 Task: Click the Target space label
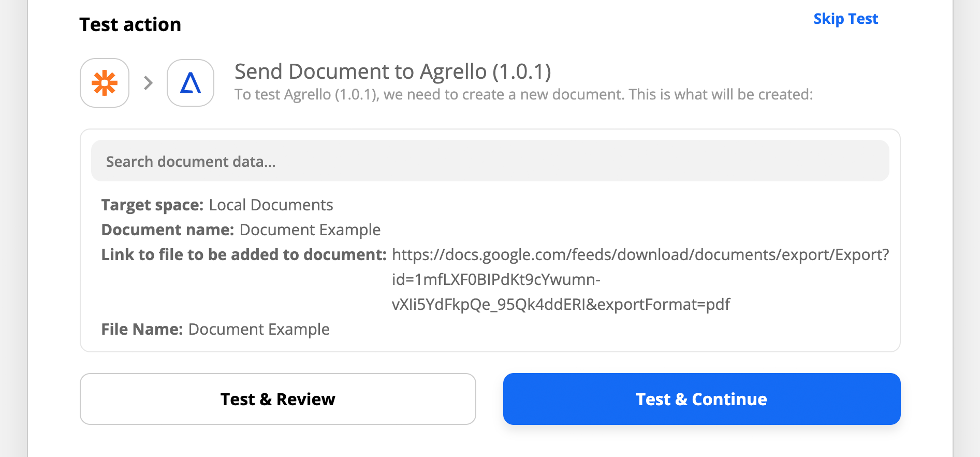pos(153,205)
